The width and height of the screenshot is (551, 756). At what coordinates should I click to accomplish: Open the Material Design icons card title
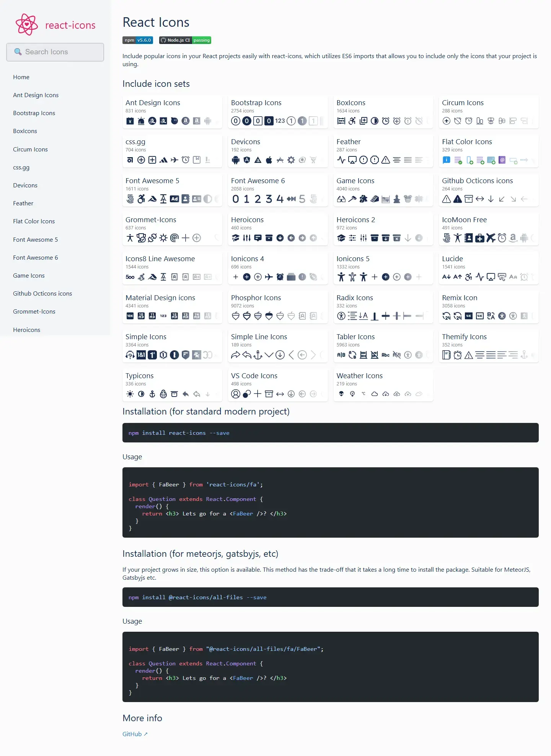point(160,298)
